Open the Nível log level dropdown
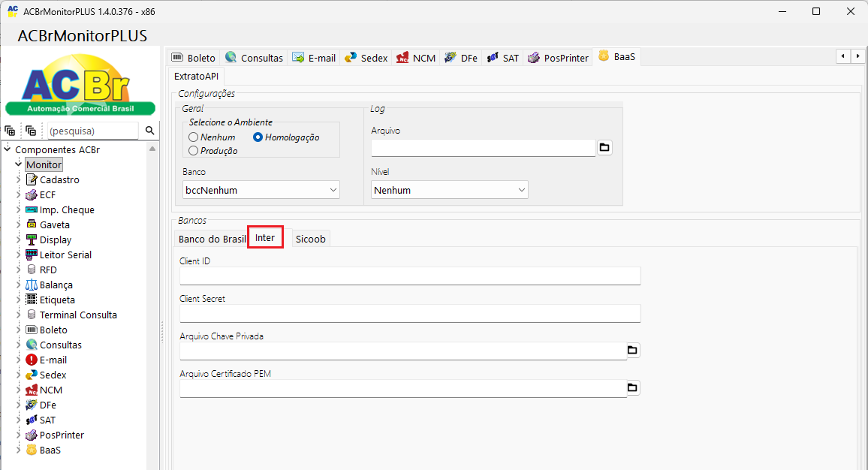868x470 pixels. 449,190
